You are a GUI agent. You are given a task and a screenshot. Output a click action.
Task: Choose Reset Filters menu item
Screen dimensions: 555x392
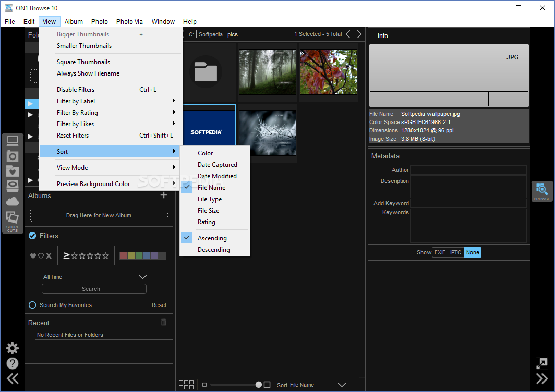(x=111, y=136)
